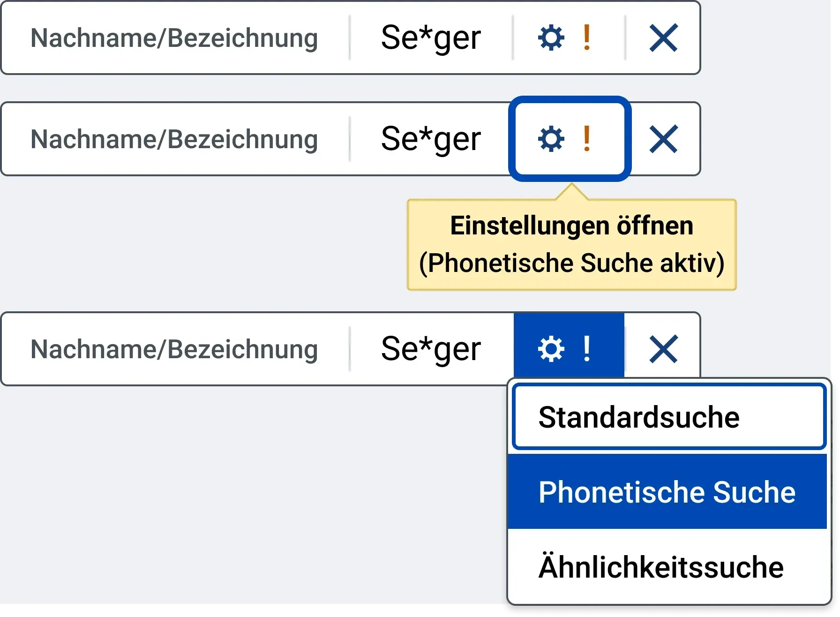This screenshot has height=617, width=840.
Task: Click the white exclamation mark on the blue button
Action: [586, 349]
